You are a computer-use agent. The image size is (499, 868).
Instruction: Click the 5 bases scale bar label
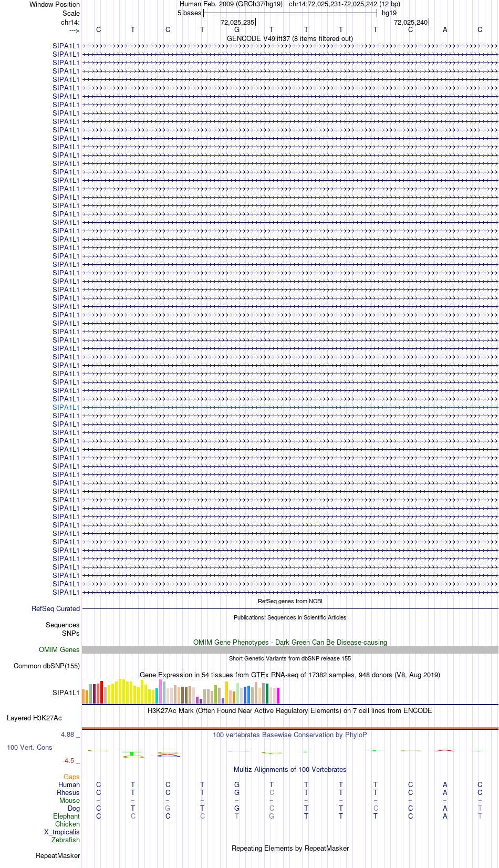coord(189,13)
